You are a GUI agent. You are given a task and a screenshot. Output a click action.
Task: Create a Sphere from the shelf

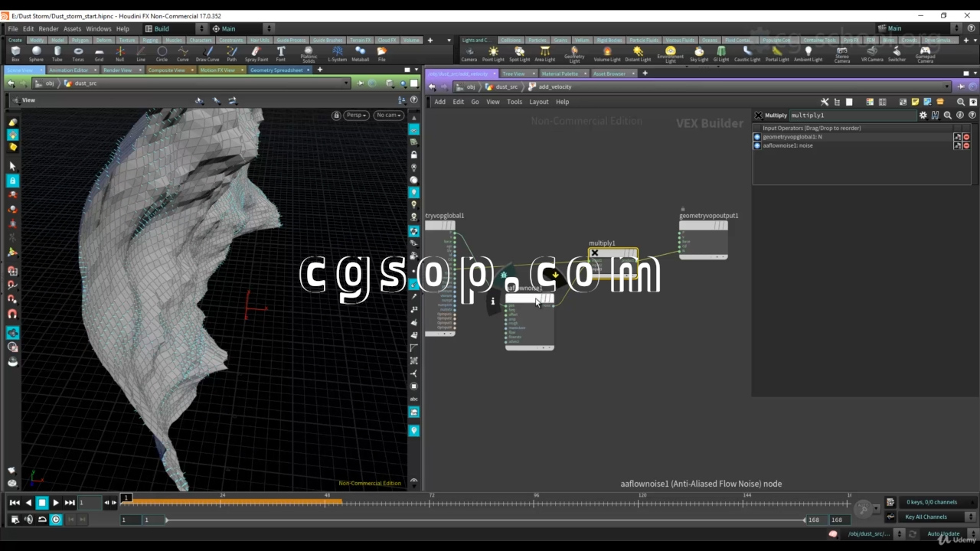click(36, 54)
